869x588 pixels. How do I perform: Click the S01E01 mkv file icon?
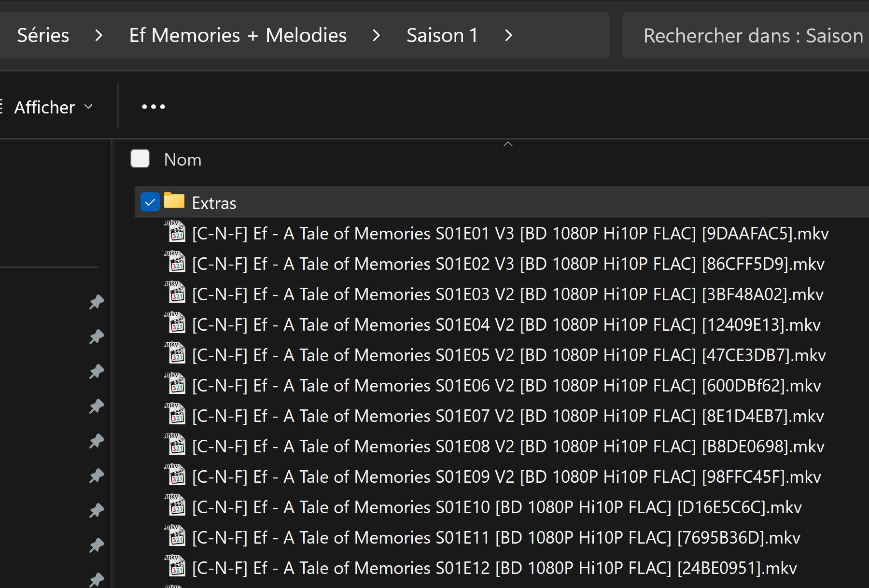(x=176, y=232)
